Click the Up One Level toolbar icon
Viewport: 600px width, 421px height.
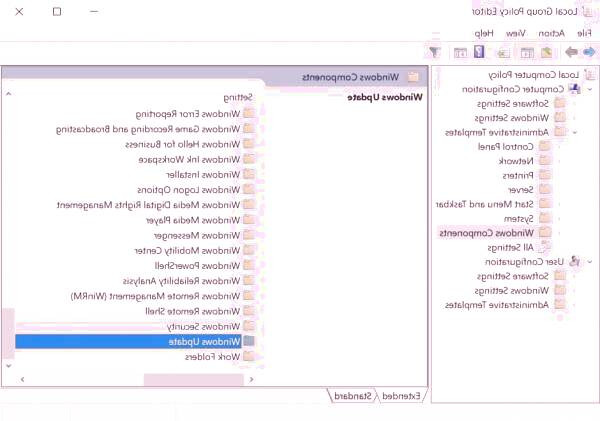pos(546,52)
